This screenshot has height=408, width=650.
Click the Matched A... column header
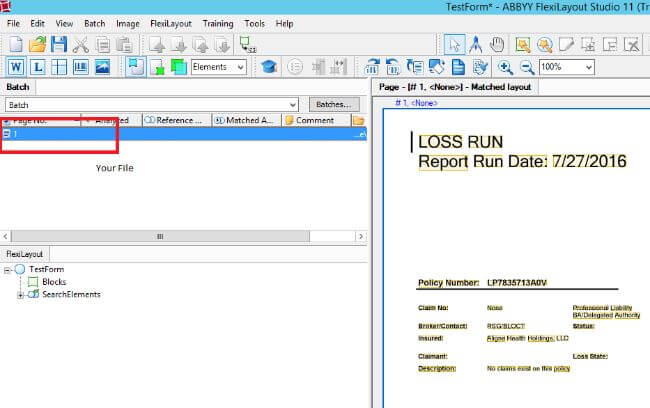247,120
